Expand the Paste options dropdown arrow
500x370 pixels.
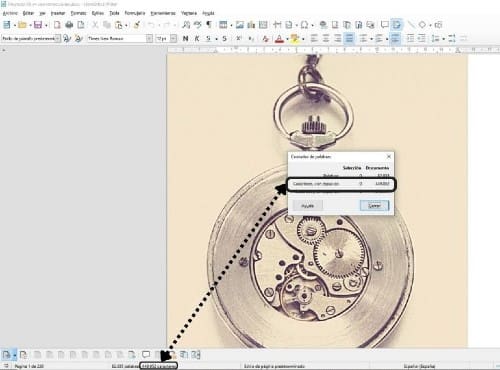pos(126,25)
